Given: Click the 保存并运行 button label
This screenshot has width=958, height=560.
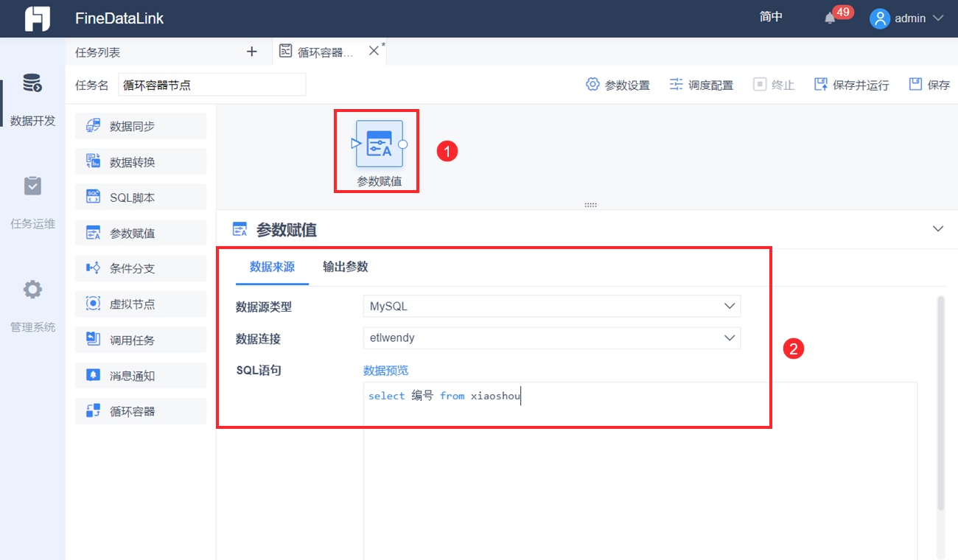Looking at the screenshot, I should pos(861,85).
